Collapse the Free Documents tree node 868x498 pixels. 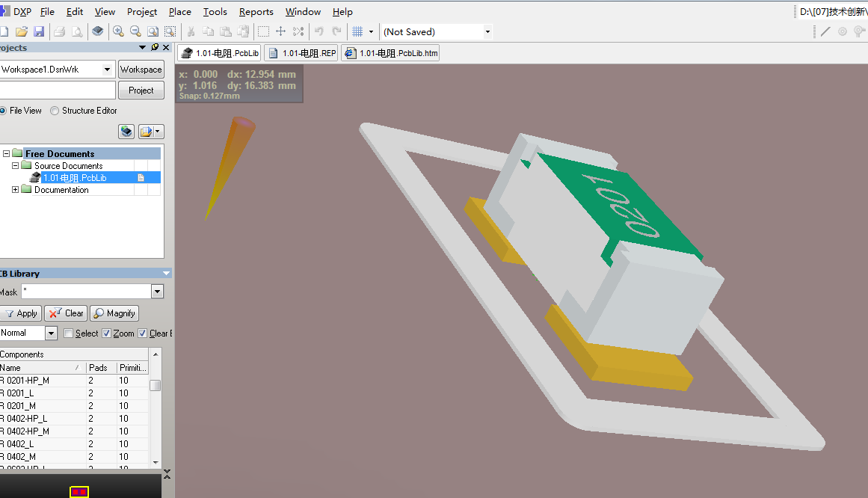(6, 153)
